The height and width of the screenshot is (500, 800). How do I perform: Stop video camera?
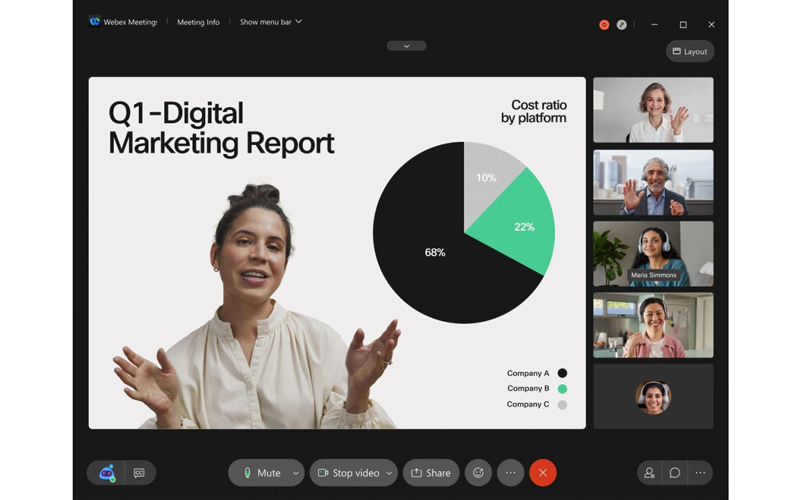coord(348,473)
